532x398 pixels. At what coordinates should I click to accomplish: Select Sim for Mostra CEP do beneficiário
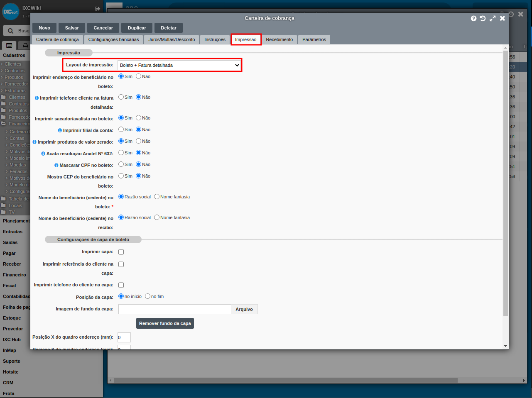121,176
